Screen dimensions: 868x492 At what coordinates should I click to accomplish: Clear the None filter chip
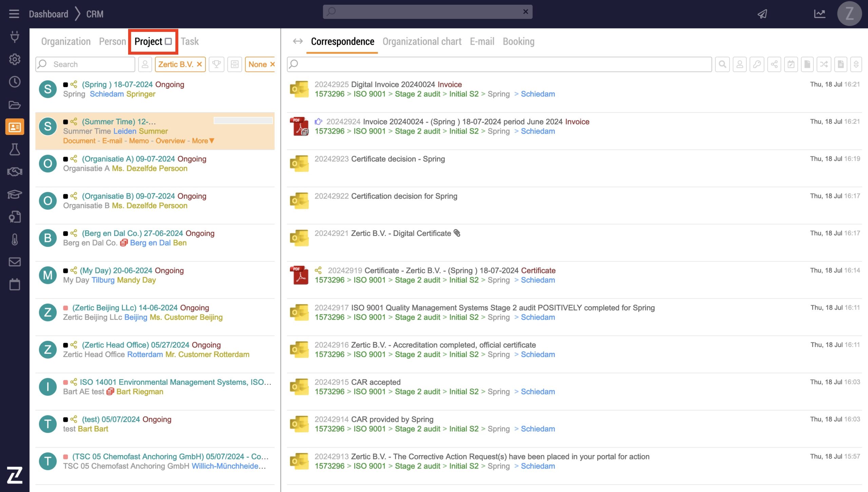coord(272,64)
